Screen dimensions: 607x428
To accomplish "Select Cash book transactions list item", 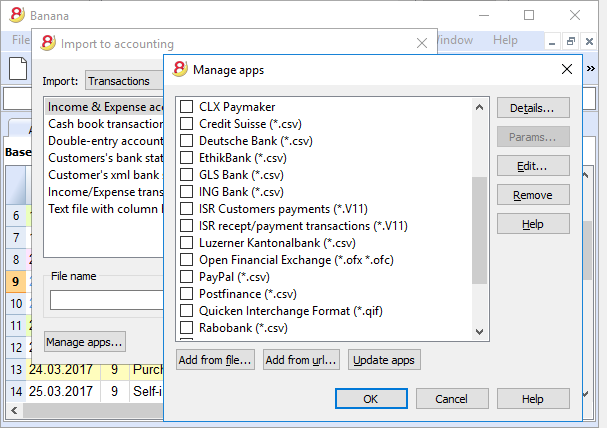I will coord(105,124).
